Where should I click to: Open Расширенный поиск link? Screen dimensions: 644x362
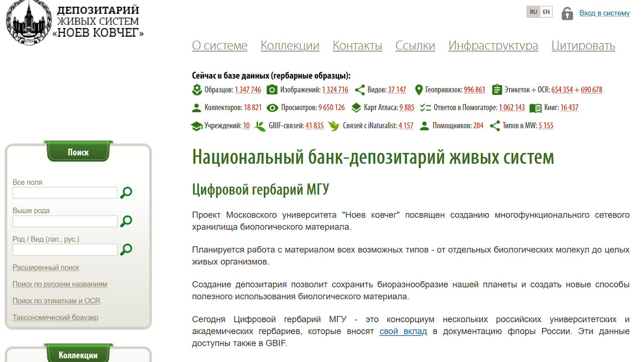[x=46, y=267]
